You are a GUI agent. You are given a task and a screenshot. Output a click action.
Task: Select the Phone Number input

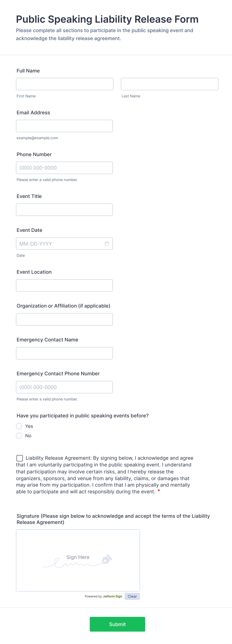pos(64,168)
